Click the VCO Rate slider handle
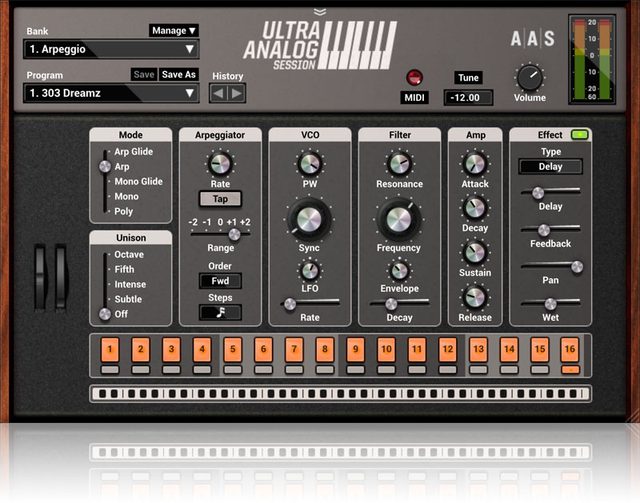Viewport: 640px width, 503px height. 290,304
